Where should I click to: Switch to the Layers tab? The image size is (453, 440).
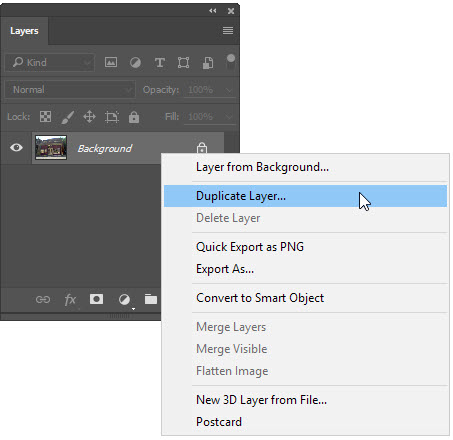24,31
